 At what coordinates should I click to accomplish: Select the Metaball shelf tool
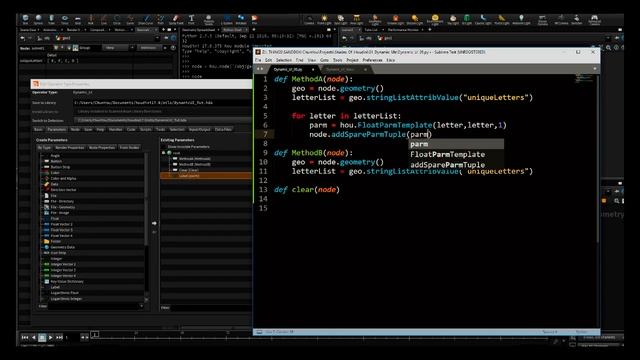coord(241,20)
